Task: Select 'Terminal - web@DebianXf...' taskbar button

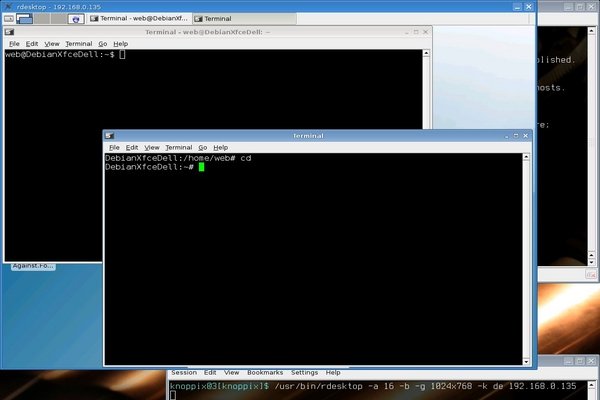Action: point(142,18)
